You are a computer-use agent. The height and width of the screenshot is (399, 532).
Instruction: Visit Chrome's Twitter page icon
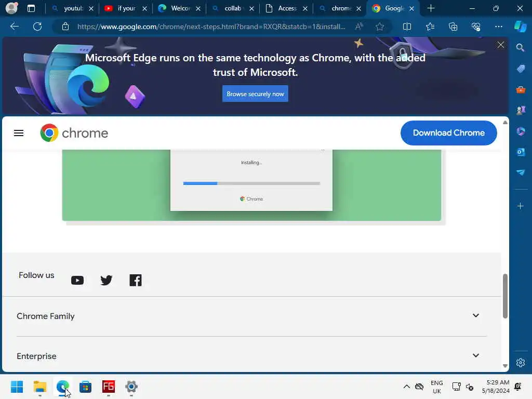click(106, 280)
